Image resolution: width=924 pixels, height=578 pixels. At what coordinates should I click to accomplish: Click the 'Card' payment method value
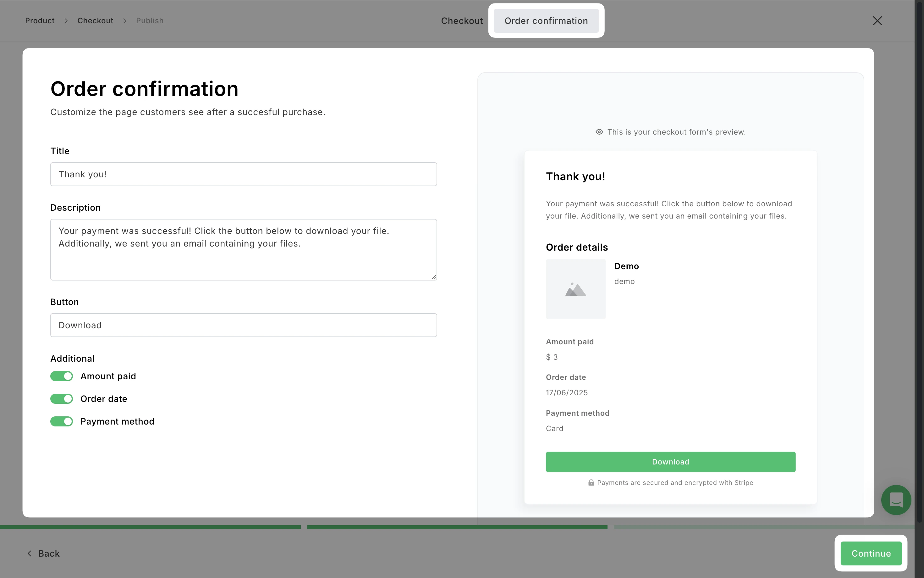[555, 429]
